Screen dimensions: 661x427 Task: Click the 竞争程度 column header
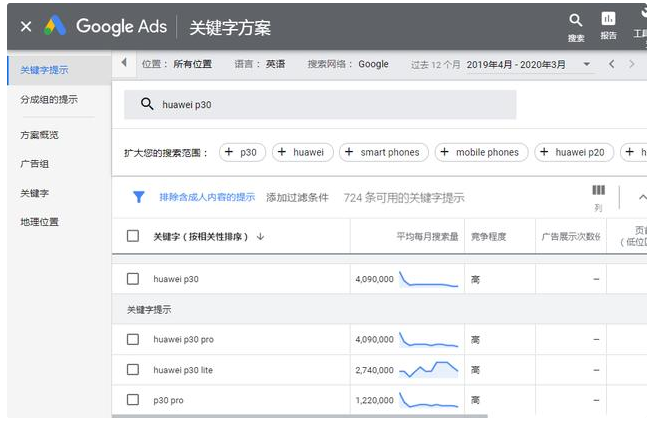point(489,236)
